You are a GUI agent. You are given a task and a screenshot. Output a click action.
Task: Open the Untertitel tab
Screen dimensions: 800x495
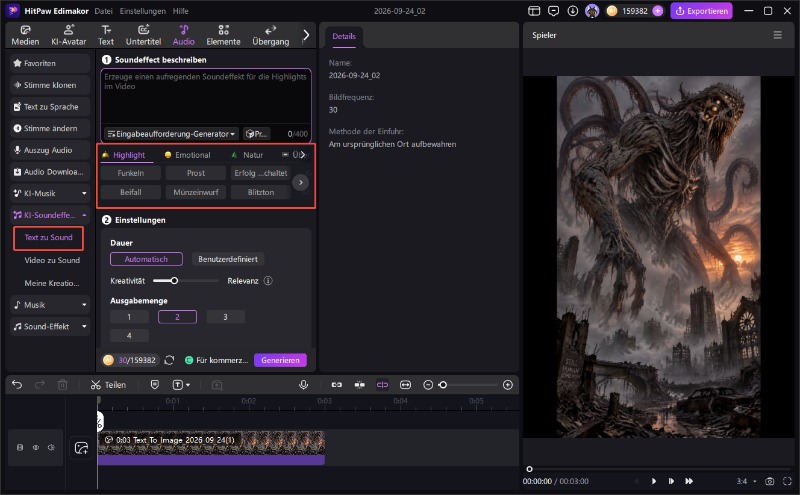tap(143, 35)
